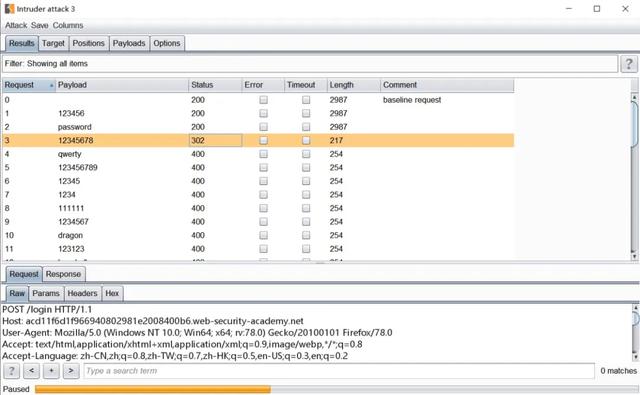Toggle Timeout checkbox for baseline request row
This screenshot has height=395, width=640.
[306, 100]
